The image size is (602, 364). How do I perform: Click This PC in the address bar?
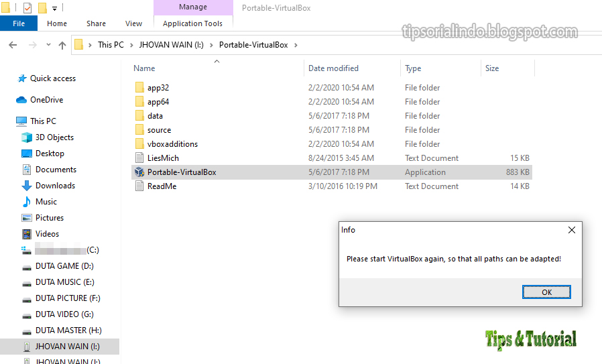pyautogui.click(x=111, y=45)
